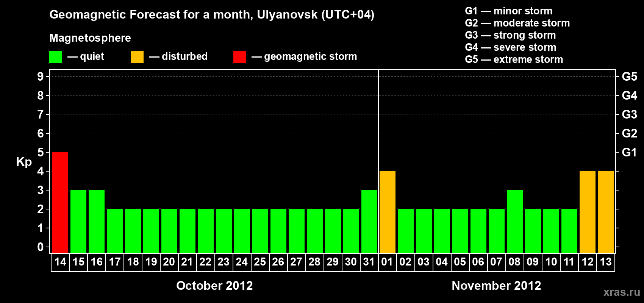Select the green bar for October 31
The image size is (644, 303).
coord(369,221)
